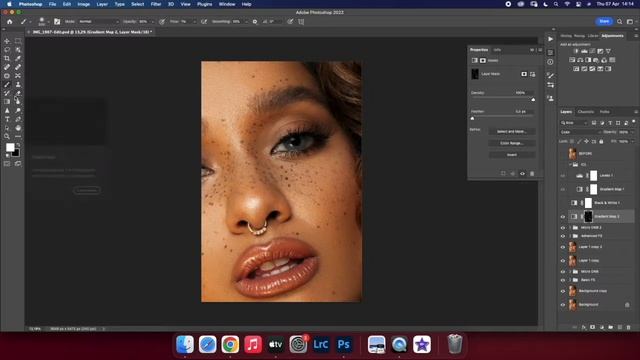Hide the Gradient Map 2 layer
The image size is (640, 360).
tap(563, 217)
